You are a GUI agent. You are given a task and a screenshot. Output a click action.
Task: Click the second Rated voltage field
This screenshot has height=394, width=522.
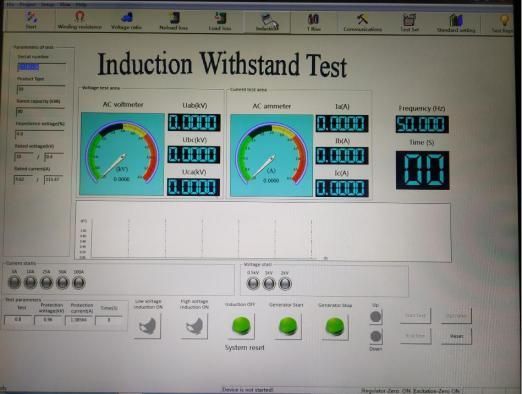pyautogui.click(x=54, y=157)
